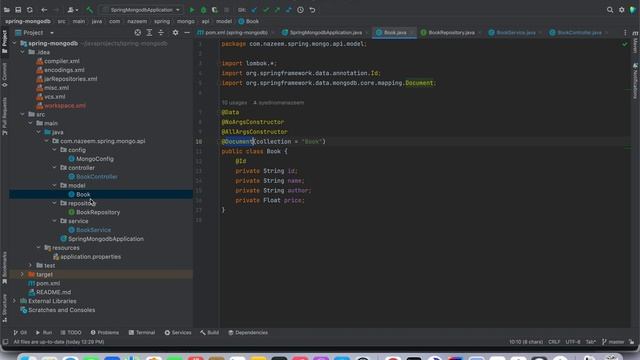Open IDE settings gear at top right
The width and height of the screenshot is (640, 360).
(622, 10)
